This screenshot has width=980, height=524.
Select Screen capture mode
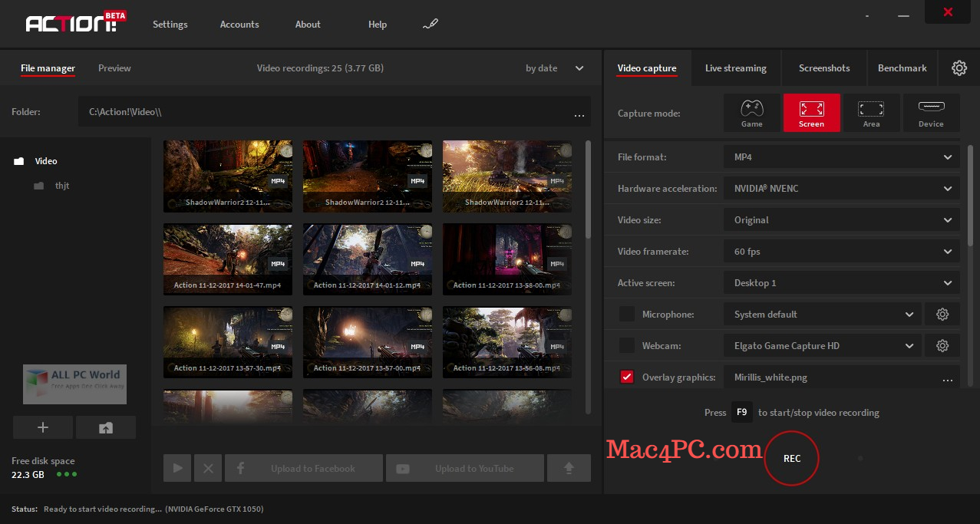click(811, 113)
